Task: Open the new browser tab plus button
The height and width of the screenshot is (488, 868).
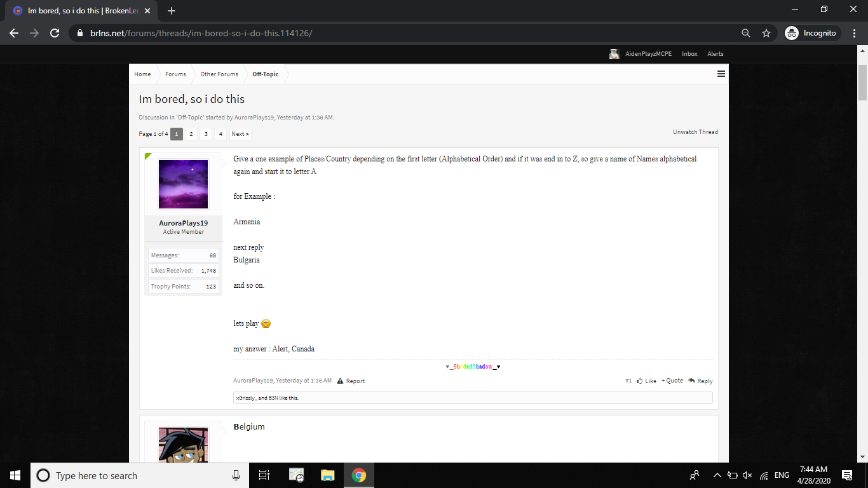Action: pyautogui.click(x=172, y=11)
